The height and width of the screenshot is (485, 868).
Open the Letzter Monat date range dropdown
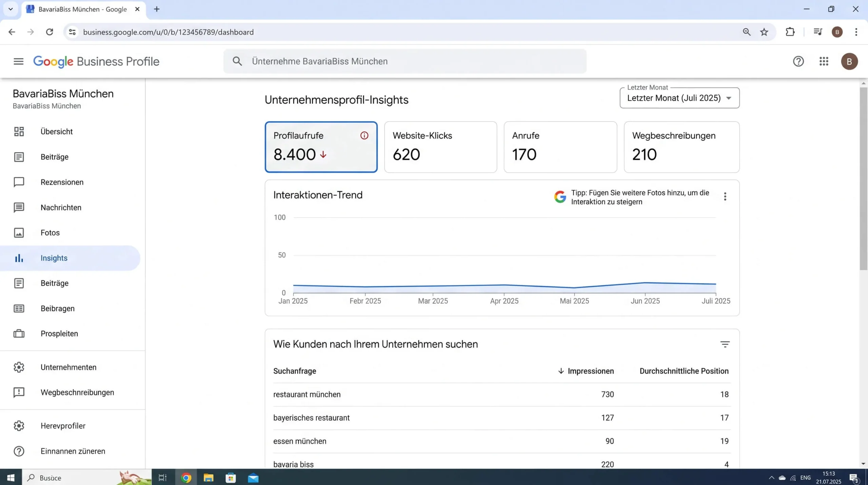pos(679,98)
